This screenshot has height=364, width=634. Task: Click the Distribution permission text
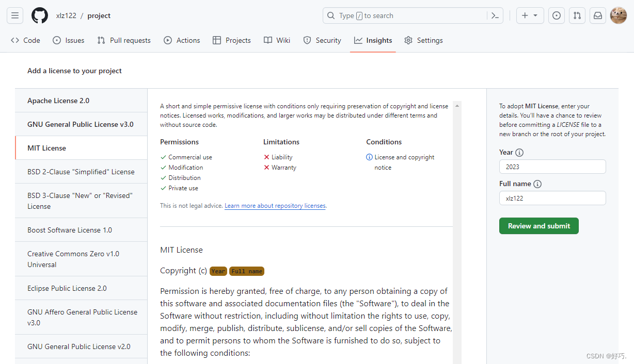pos(184,178)
